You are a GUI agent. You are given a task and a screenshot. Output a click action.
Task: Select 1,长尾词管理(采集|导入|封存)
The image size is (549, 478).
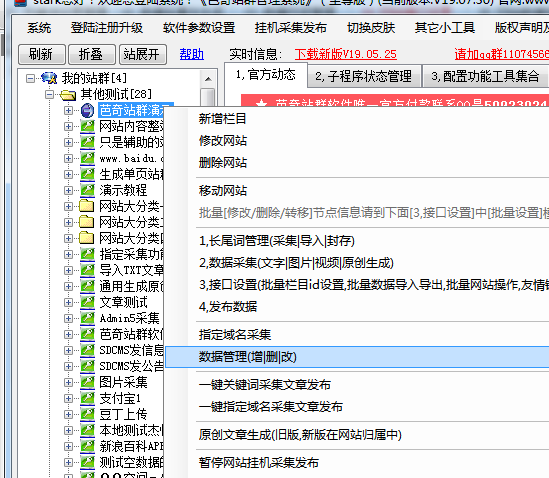(277, 241)
